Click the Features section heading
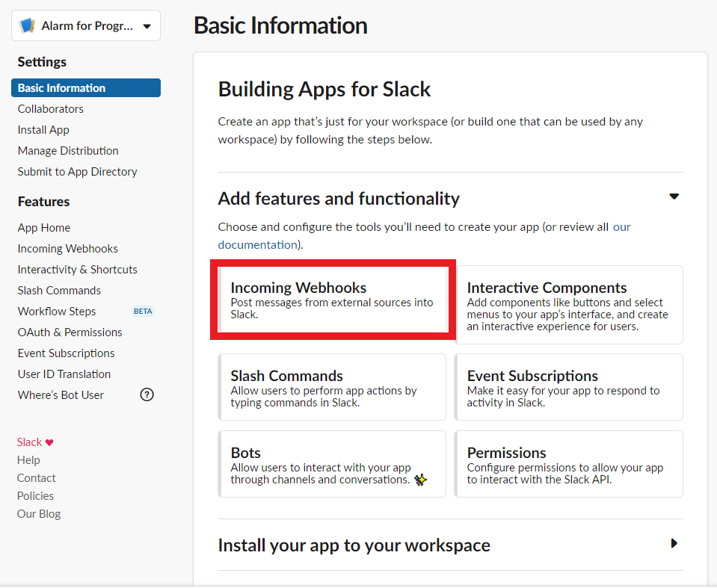 43,202
